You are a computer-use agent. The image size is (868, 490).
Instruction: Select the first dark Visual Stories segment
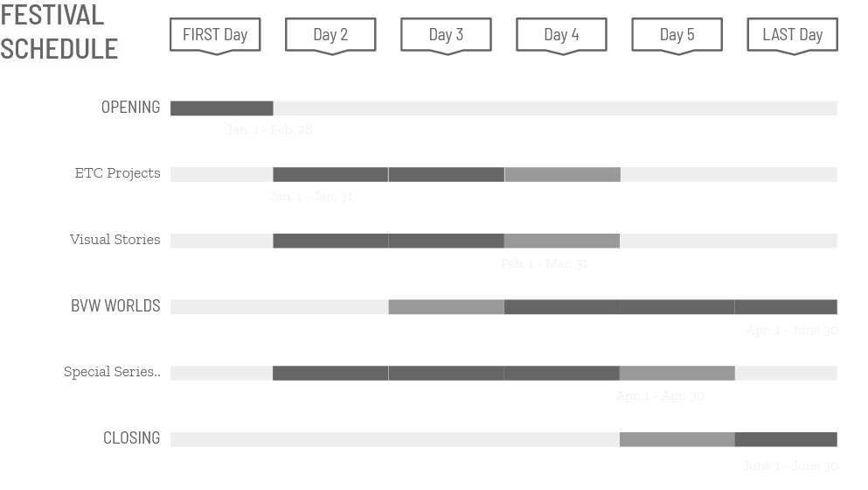point(330,241)
